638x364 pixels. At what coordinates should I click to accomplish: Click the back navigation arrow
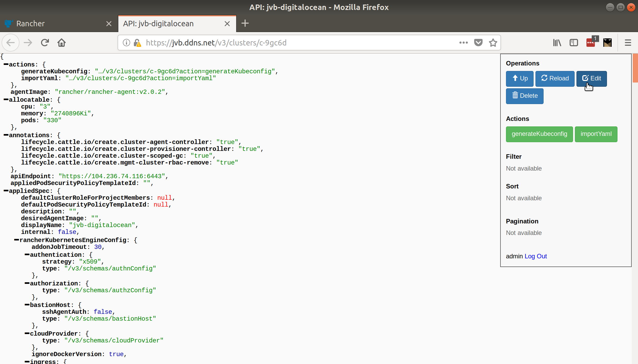11,43
